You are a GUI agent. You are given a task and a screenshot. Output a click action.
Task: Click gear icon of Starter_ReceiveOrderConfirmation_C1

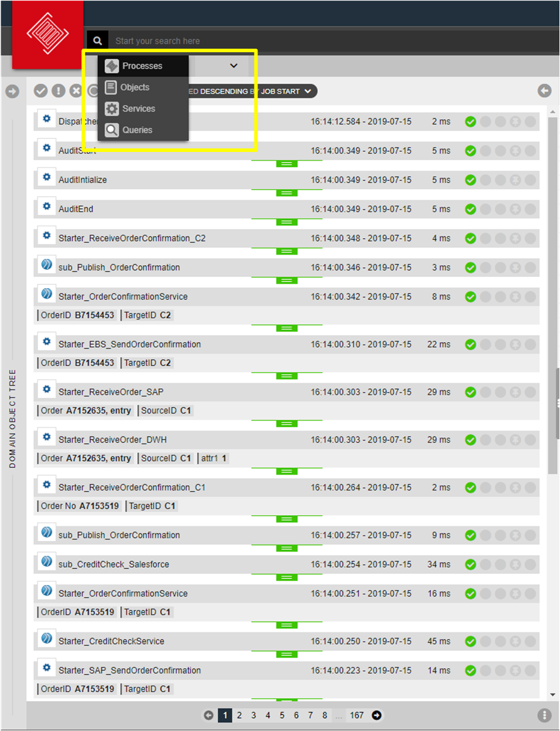coord(47,485)
